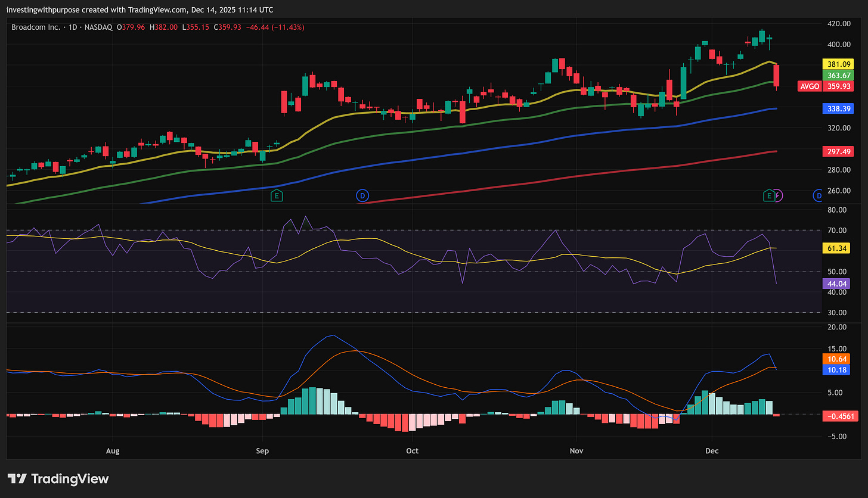This screenshot has height=498, width=868.
Task: Click the 1D interval in the chart header
Action: point(73,27)
